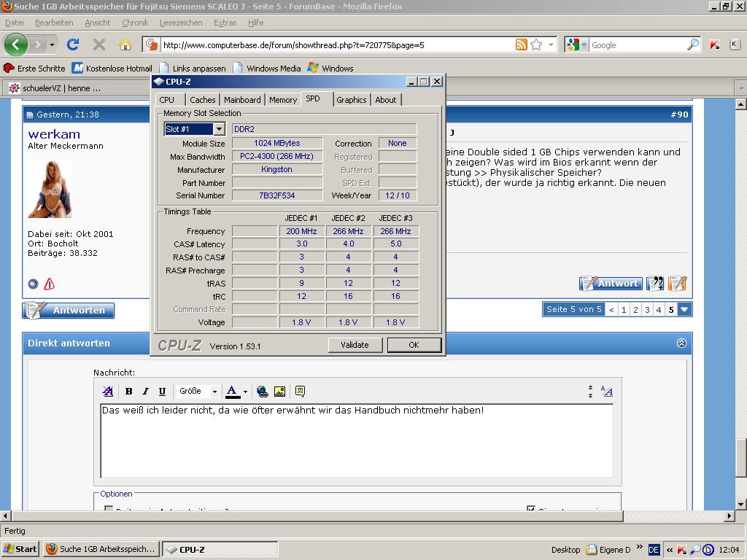Viewport: 747px width, 560px height.
Task: Click Google search input field
Action: point(638,45)
